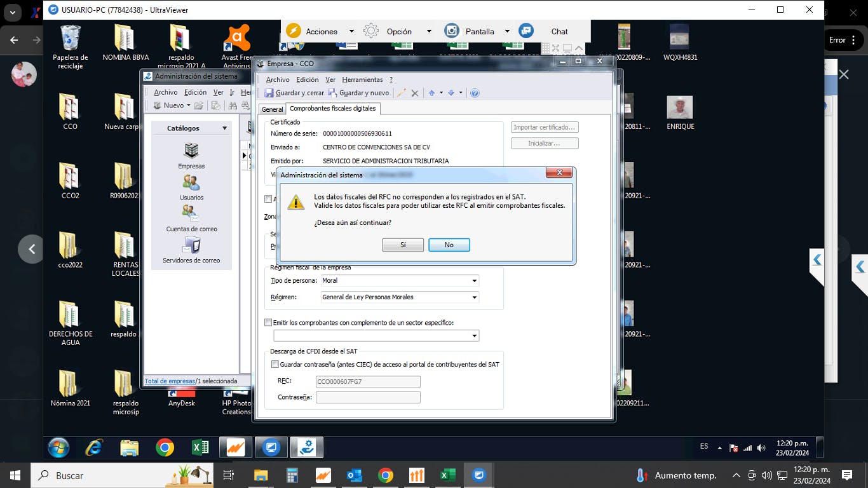
Task: Click the blue up arrow in Empresa toolbar
Action: (431, 93)
